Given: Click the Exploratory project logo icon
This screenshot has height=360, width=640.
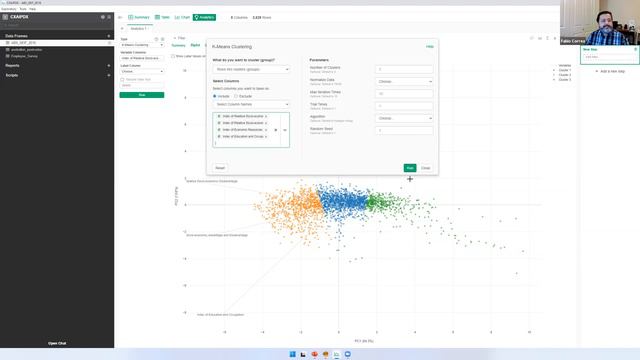Looking at the screenshot, I should click(5, 17).
